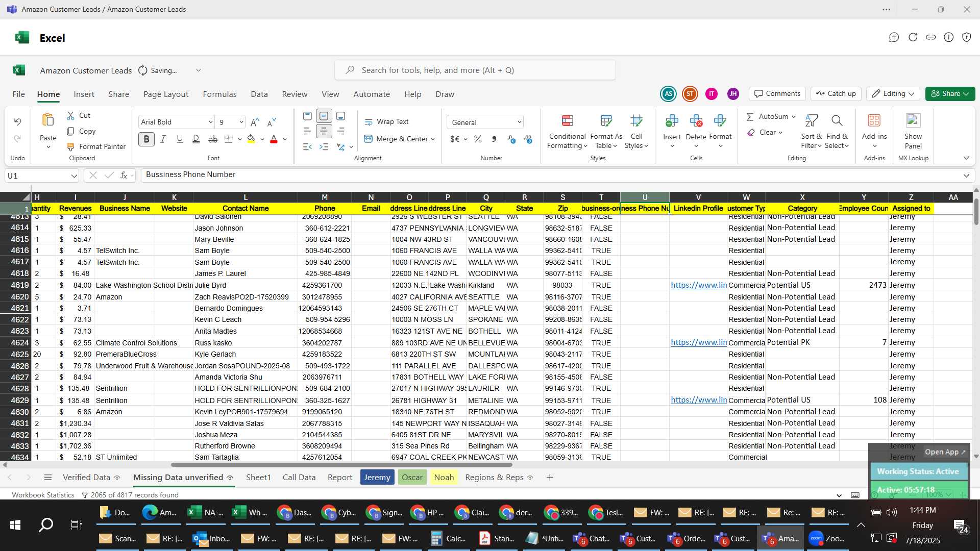This screenshot has height=551, width=980.
Task: Click the Cut scissors icon
Action: (71, 116)
